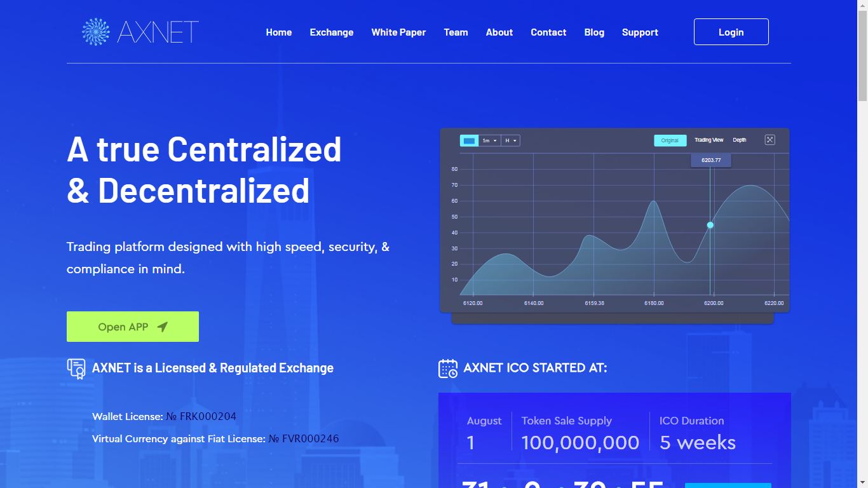Image resolution: width=868 pixels, height=488 pixels.
Task: Select the candlestick chart type icon
Action: pyautogui.click(x=470, y=140)
